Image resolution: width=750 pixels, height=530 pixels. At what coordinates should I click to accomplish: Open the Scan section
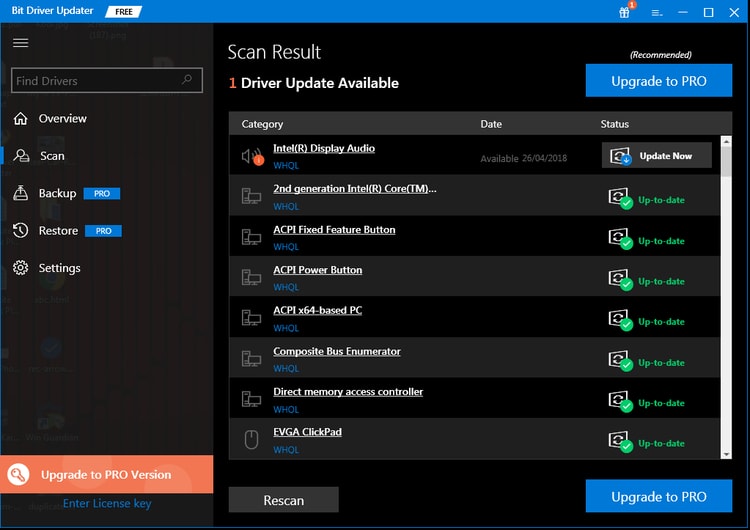(52, 156)
